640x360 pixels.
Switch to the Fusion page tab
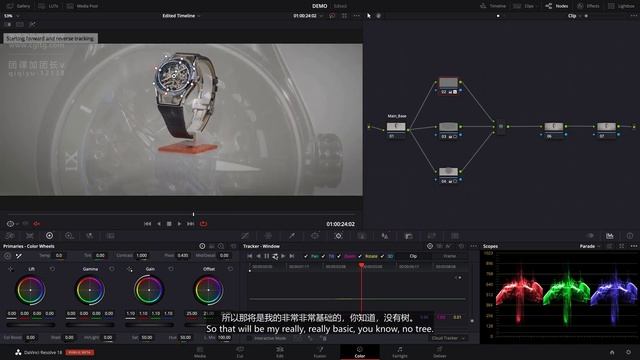tap(320, 352)
